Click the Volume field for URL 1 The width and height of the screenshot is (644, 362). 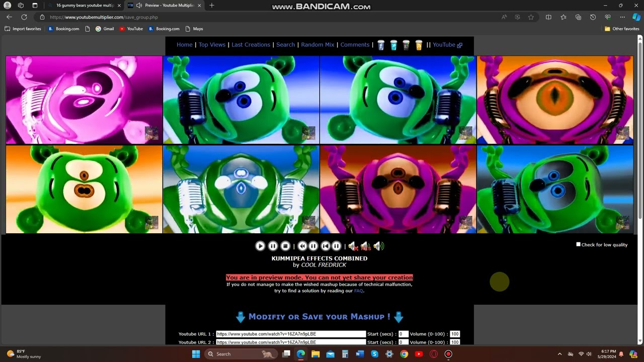click(455, 334)
